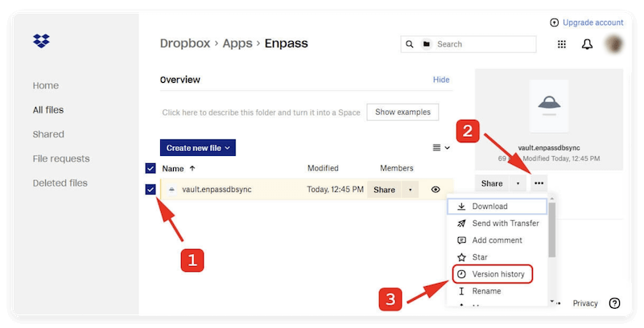Navigate to Apps breadcrumb

click(x=237, y=43)
